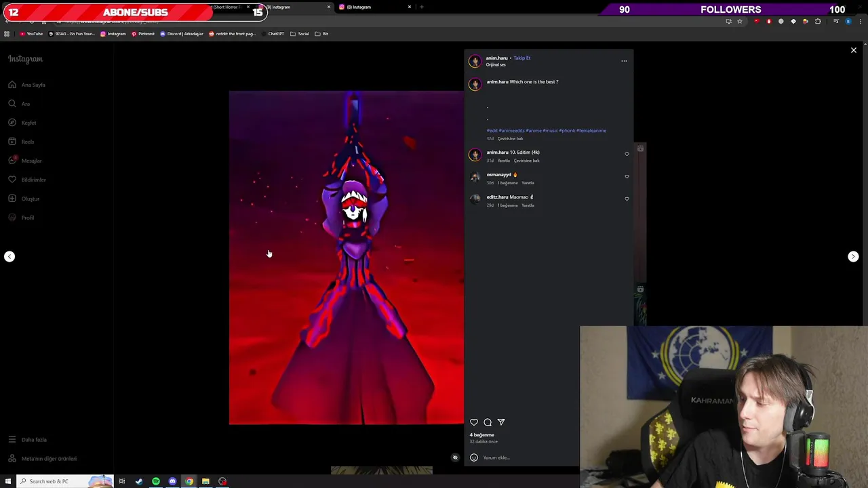Open the #phonk hashtag
This screenshot has height=488, width=868.
point(567,131)
